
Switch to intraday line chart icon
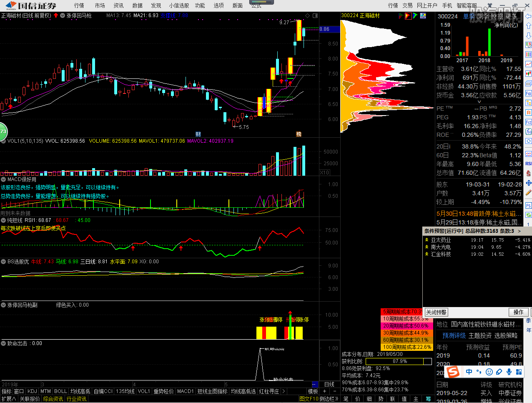tap(528, 64)
